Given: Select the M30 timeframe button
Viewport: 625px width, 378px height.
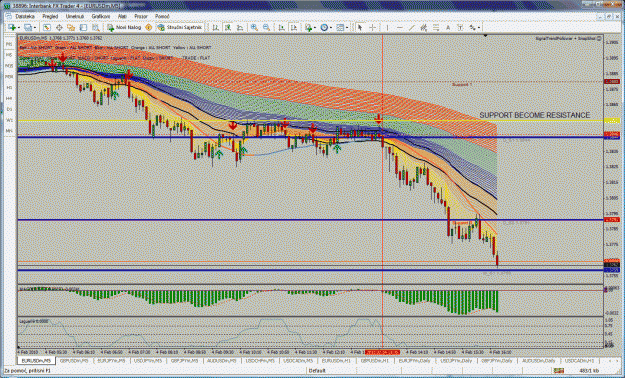Looking at the screenshot, I should tap(9, 77).
